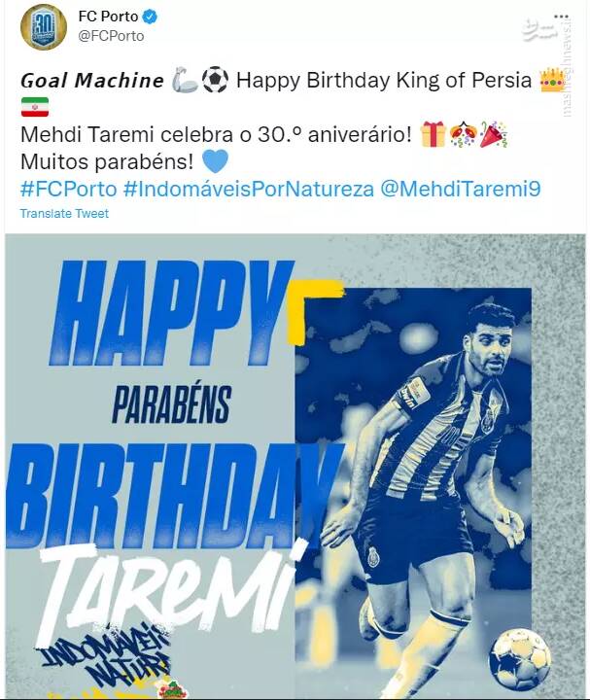This screenshot has width=590, height=700.
Task: Click the party popper emoji
Action: pyautogui.click(x=494, y=134)
